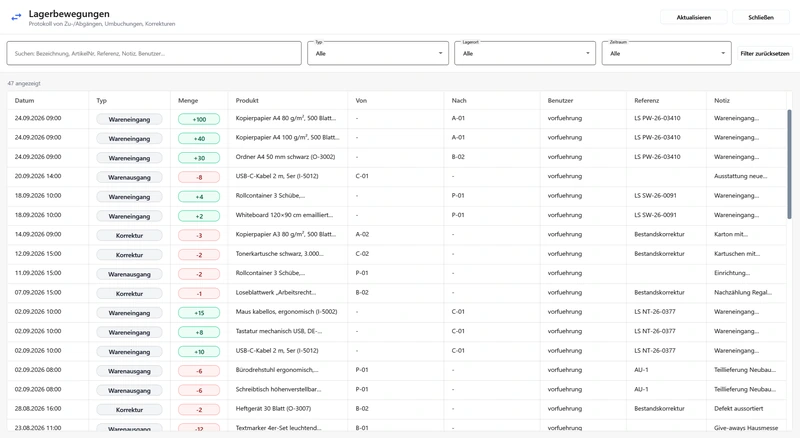Image resolution: width=800 pixels, height=438 pixels.
Task: Select Maus kabellos ergonomisch product cell
Action: [286, 311]
